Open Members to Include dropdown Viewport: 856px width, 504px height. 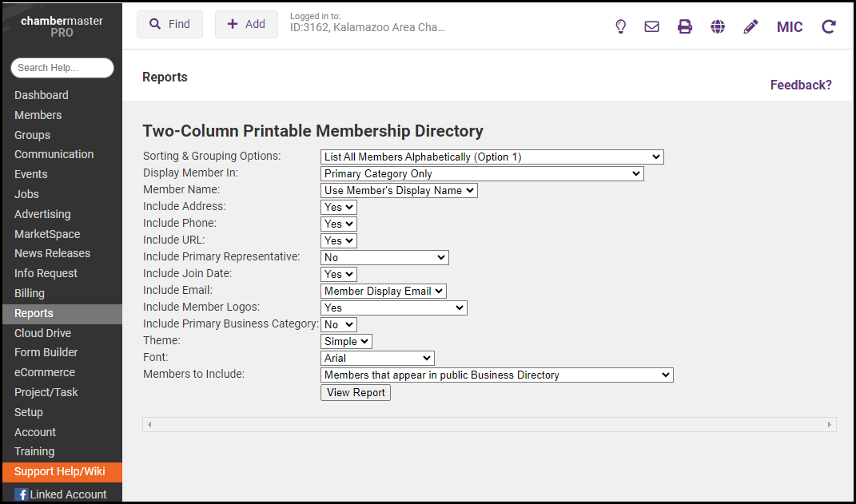[x=496, y=375]
